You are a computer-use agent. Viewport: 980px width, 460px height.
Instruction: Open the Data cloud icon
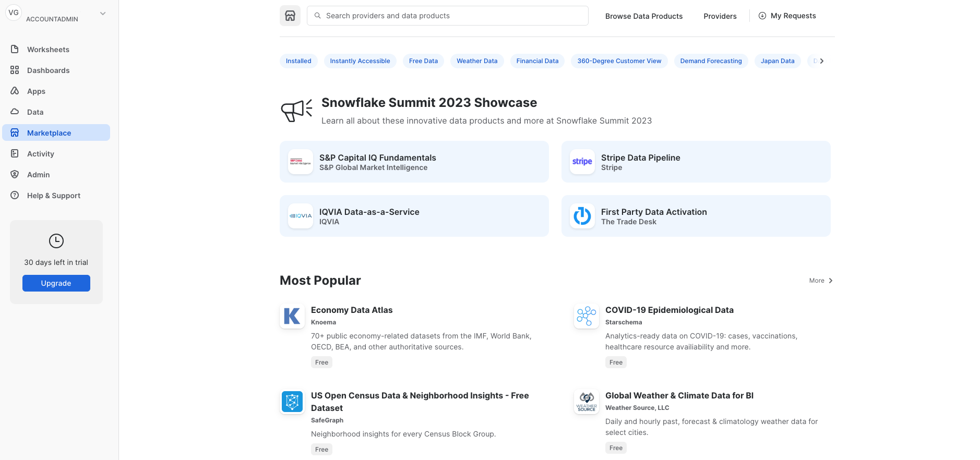coord(15,112)
